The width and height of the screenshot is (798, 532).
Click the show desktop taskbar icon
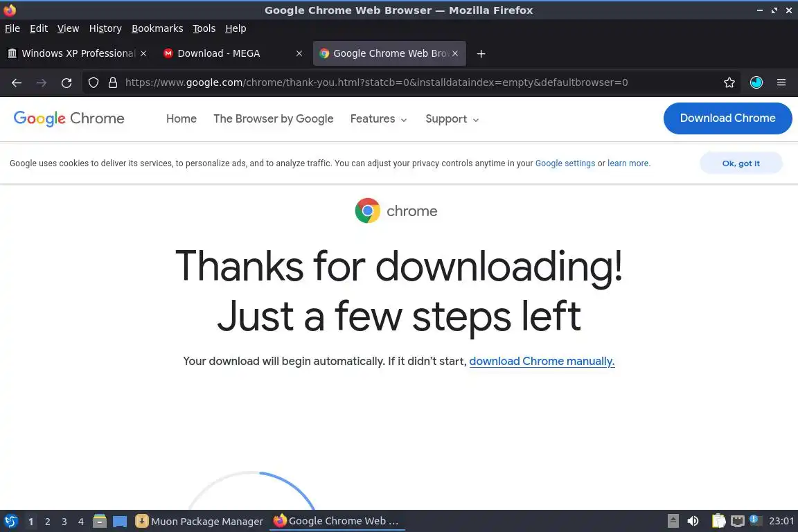[120, 522]
